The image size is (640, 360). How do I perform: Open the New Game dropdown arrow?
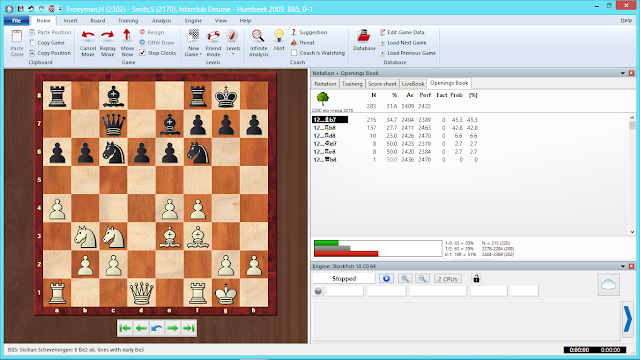201,54
